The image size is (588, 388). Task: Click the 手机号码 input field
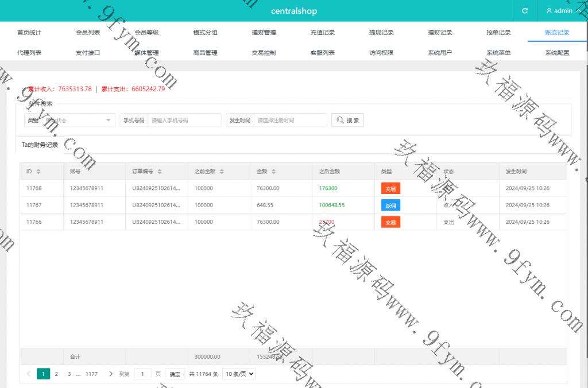tap(184, 120)
